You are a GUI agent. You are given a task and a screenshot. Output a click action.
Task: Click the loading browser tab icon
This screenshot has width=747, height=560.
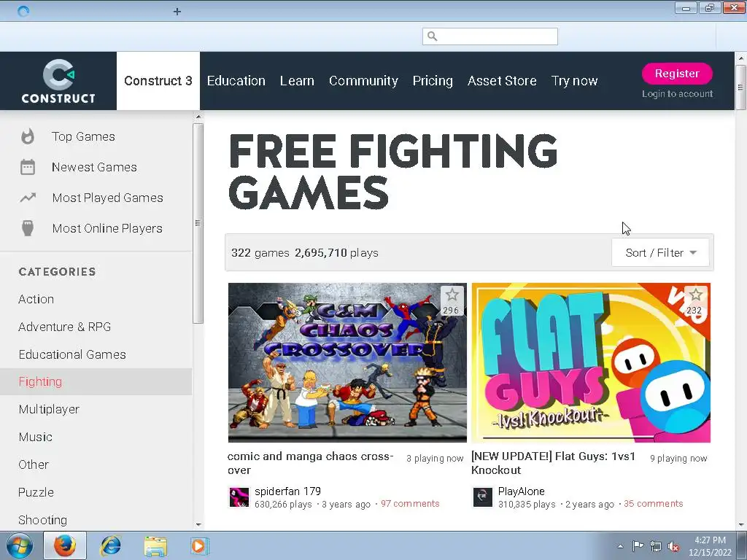pyautogui.click(x=23, y=11)
